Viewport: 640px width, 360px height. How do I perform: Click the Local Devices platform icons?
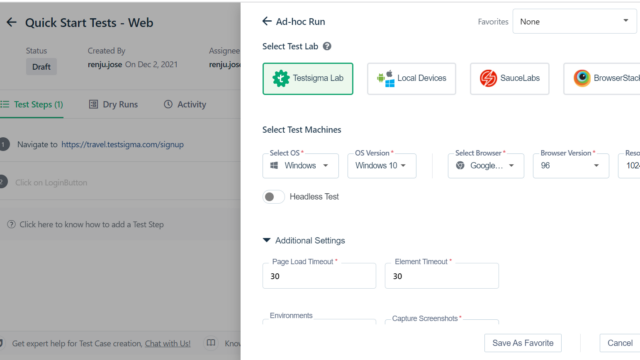tap(386, 78)
